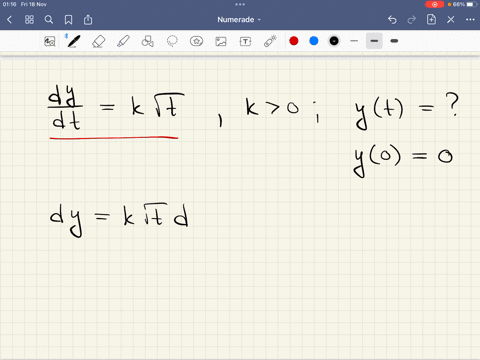Tap the three-dot multitasking indicator at top
This screenshot has width=480, height=360.
[240, 4]
